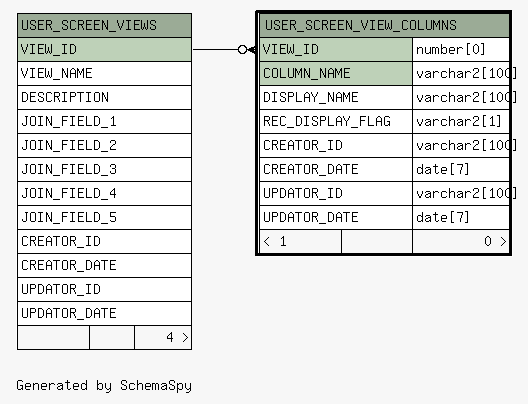Select VIEW_ID key in USER_SCREEN_VIEWS

point(104,49)
